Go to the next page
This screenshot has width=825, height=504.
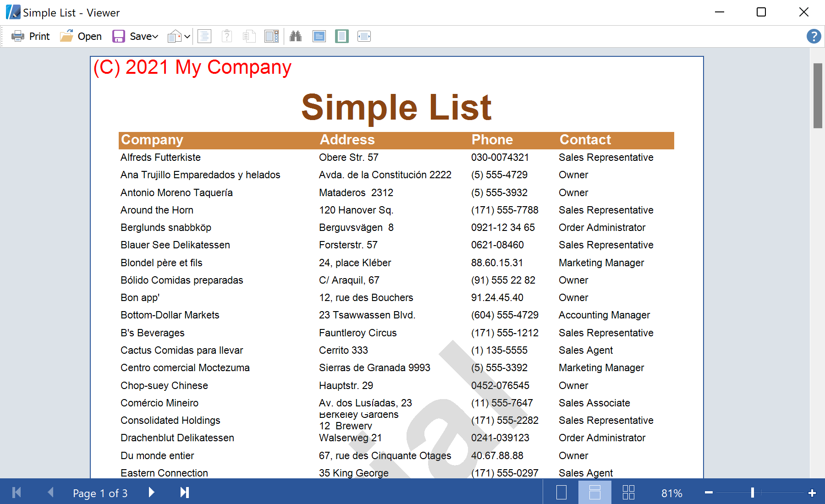coord(151,493)
